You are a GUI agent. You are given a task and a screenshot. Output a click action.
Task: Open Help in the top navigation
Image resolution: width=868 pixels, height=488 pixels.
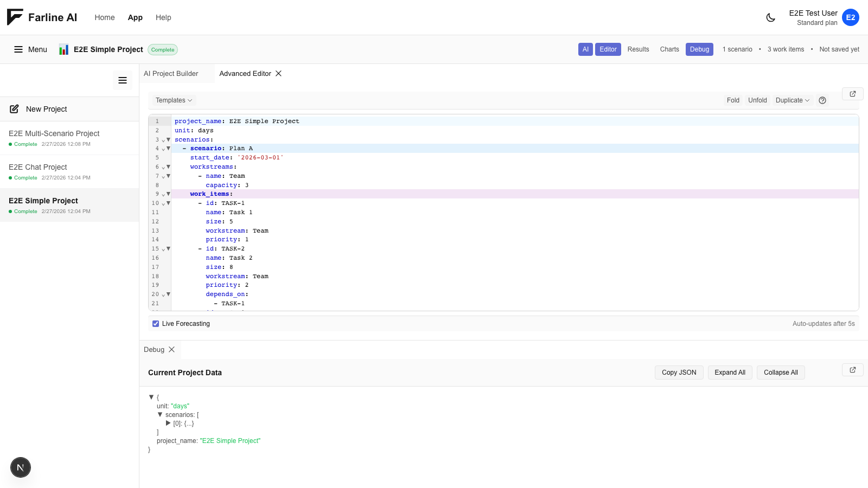pos(163,17)
